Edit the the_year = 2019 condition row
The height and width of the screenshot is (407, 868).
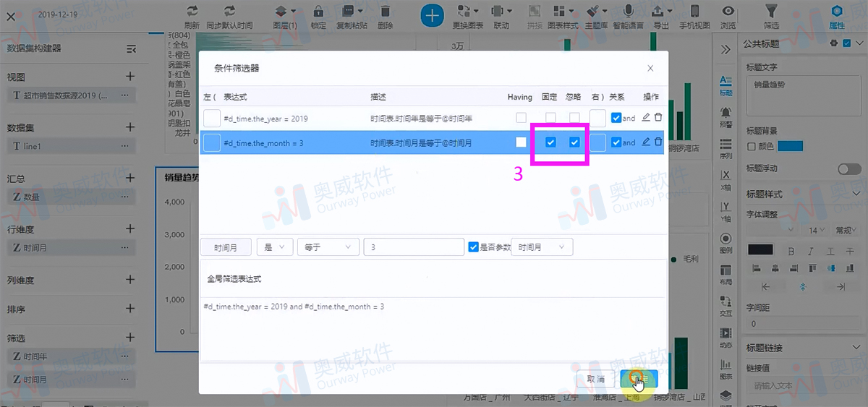(646, 118)
